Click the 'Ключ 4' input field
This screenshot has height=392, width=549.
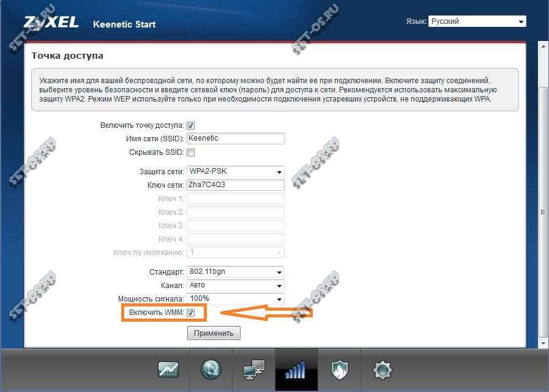tap(235, 239)
